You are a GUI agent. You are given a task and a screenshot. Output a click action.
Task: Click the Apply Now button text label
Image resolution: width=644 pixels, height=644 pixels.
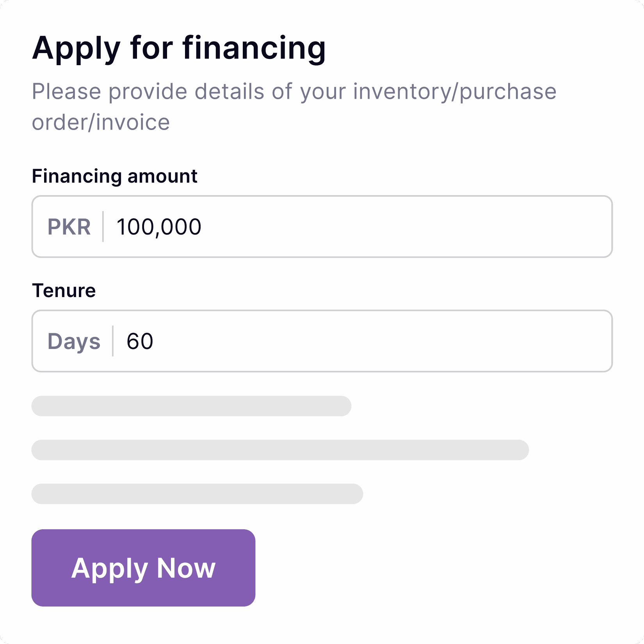143,568
